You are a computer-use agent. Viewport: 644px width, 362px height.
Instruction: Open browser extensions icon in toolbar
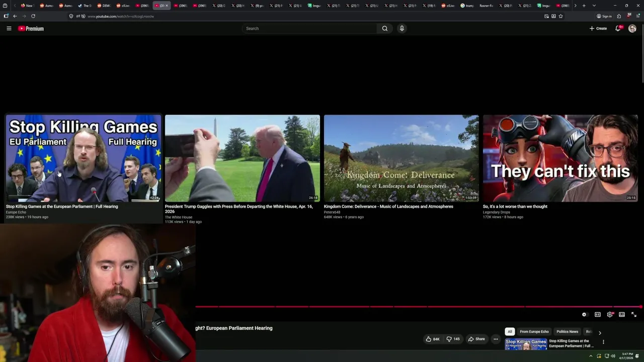619,16
